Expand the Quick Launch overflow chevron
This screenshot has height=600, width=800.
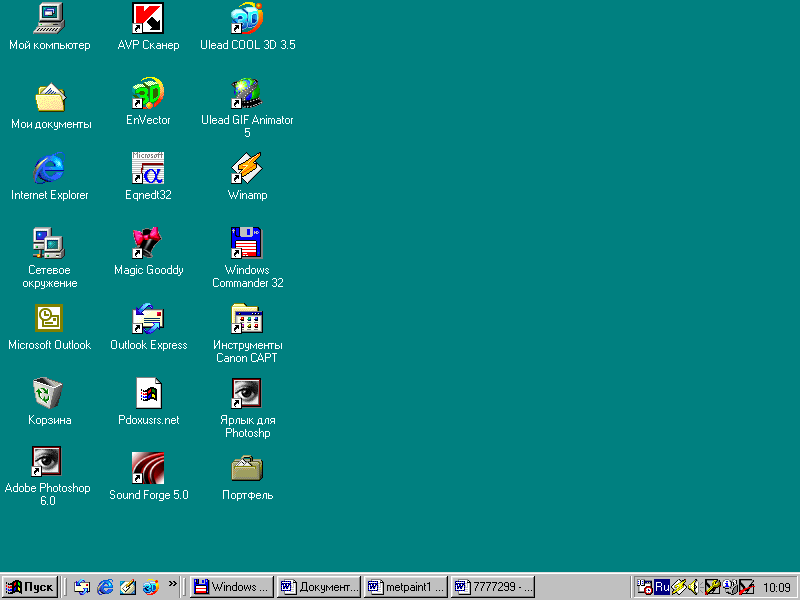[x=172, y=584]
